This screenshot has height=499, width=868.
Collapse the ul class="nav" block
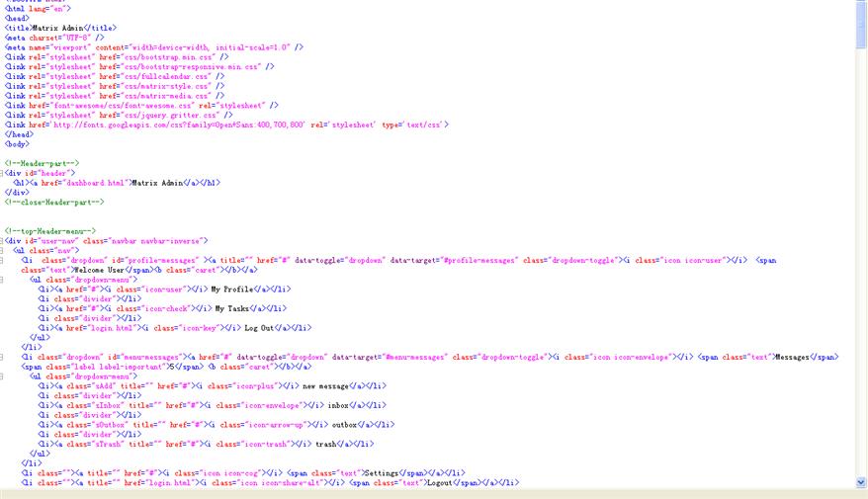(3, 250)
